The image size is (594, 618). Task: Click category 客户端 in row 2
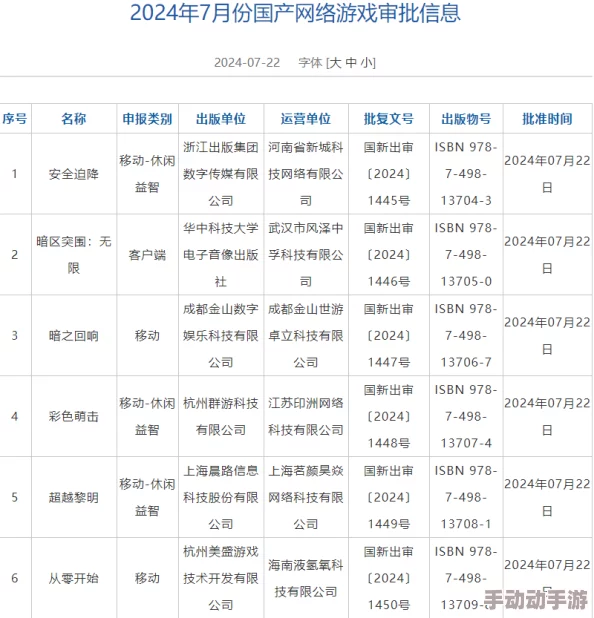[147, 255]
